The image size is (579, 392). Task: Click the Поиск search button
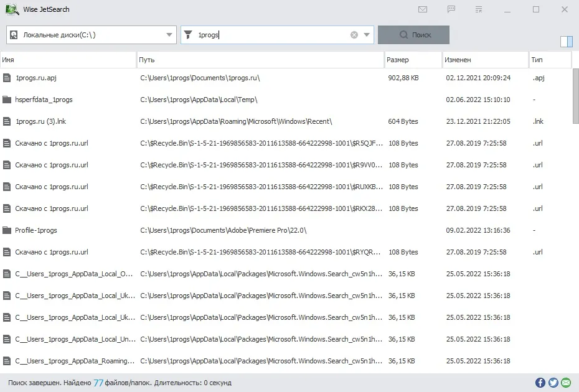413,35
